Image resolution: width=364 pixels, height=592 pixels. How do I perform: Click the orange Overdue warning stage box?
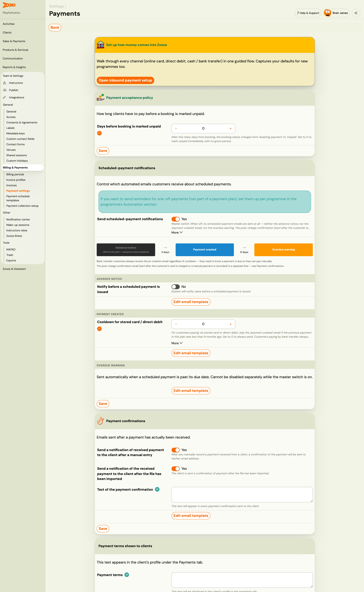click(x=283, y=250)
